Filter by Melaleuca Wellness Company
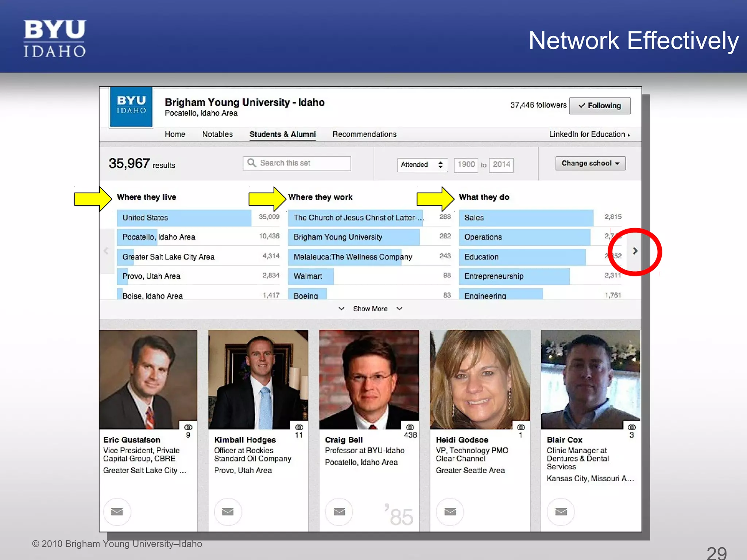 [370, 257]
